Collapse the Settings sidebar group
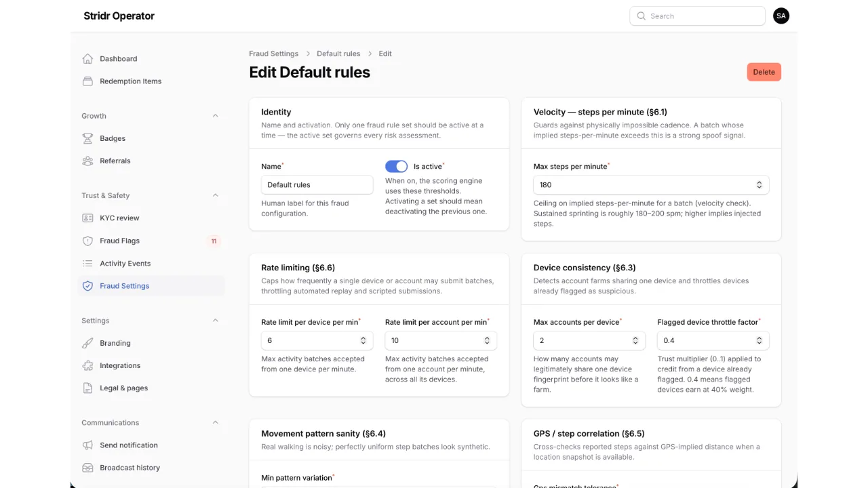Image resolution: width=868 pixels, height=488 pixels. click(x=215, y=321)
